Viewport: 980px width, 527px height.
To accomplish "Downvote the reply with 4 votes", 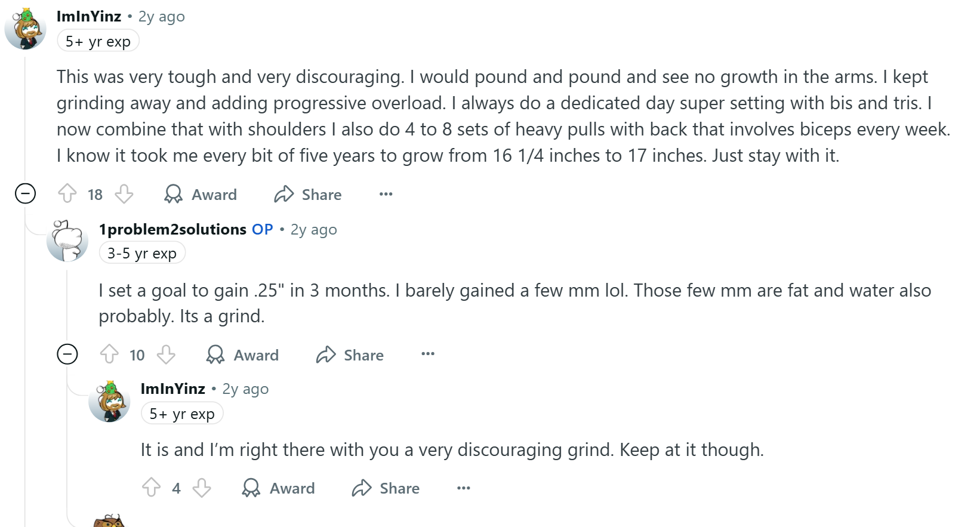I will (202, 488).
